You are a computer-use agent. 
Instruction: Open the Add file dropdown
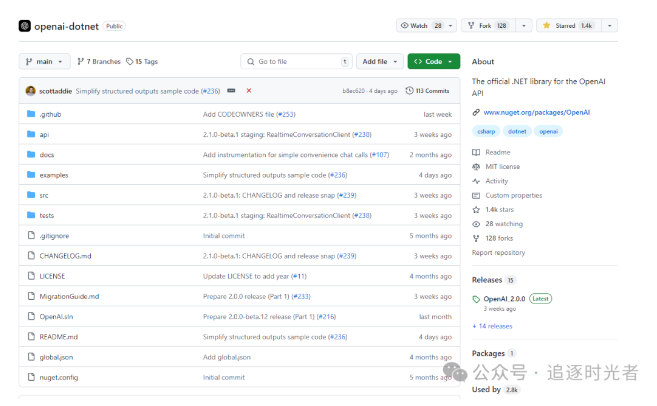point(380,62)
